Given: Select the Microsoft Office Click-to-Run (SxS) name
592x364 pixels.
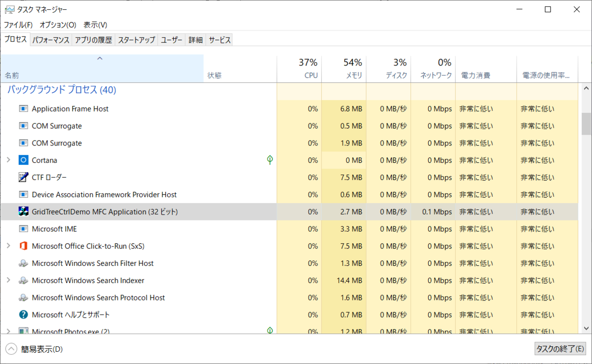Looking at the screenshot, I should click(x=88, y=246).
